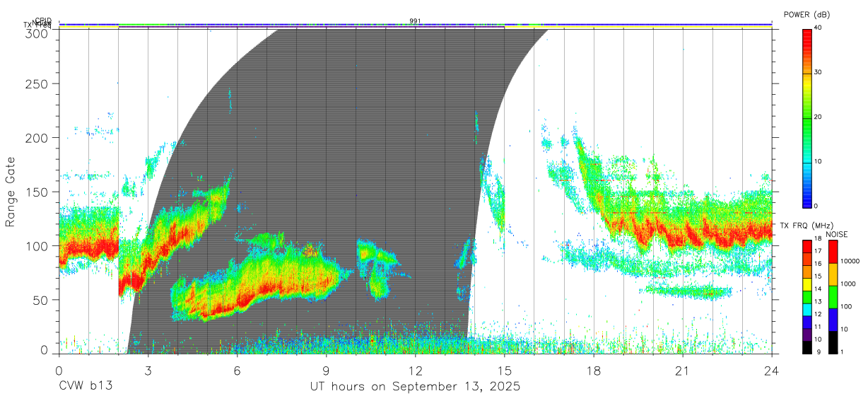Click the '50' range gate tick label
Image resolution: width=868 pixels, height=401 pixels.
42,300
